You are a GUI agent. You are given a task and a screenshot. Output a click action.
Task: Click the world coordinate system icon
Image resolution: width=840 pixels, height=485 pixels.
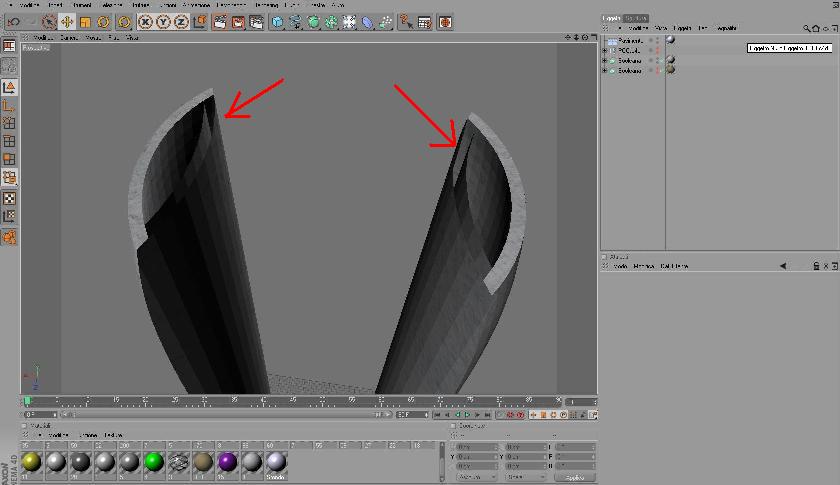pos(200,22)
